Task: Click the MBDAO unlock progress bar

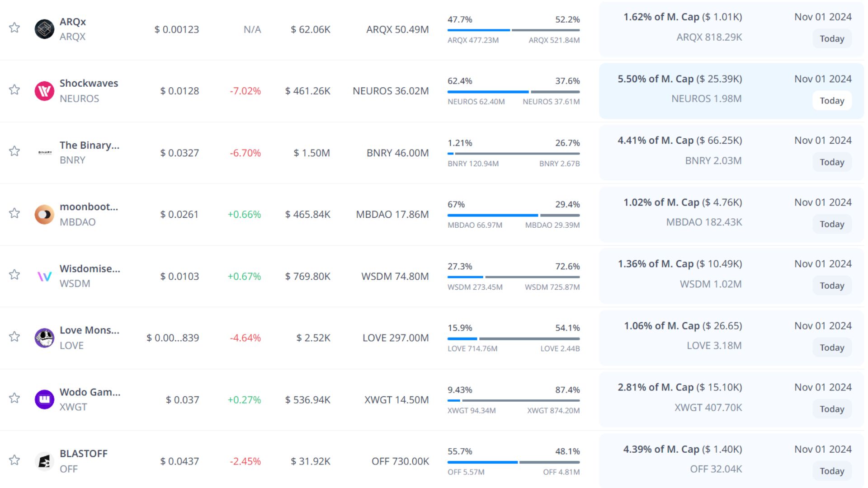Action: (514, 215)
